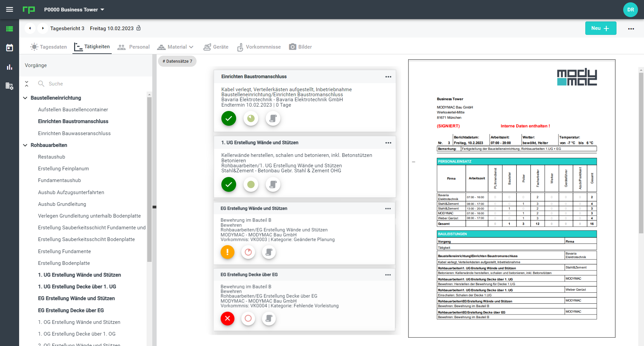Toggle green checkmark status on Einrichten Baustromanschluss card
The image size is (644, 346).
click(228, 118)
